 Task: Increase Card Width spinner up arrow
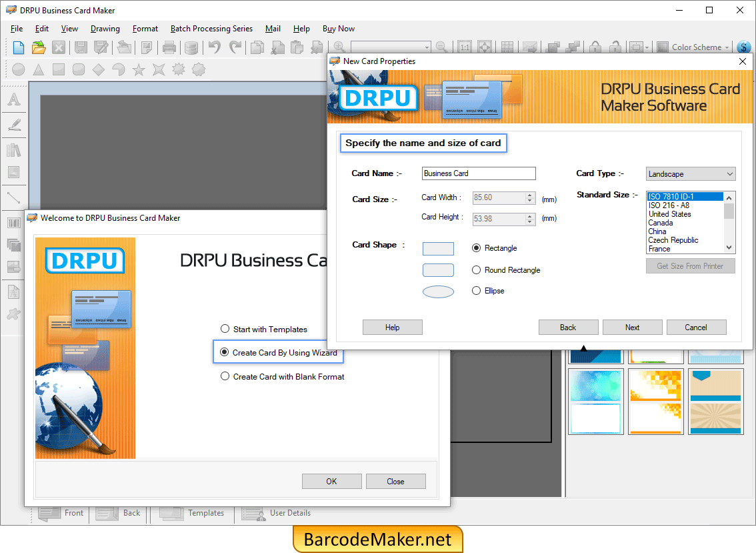coord(530,195)
